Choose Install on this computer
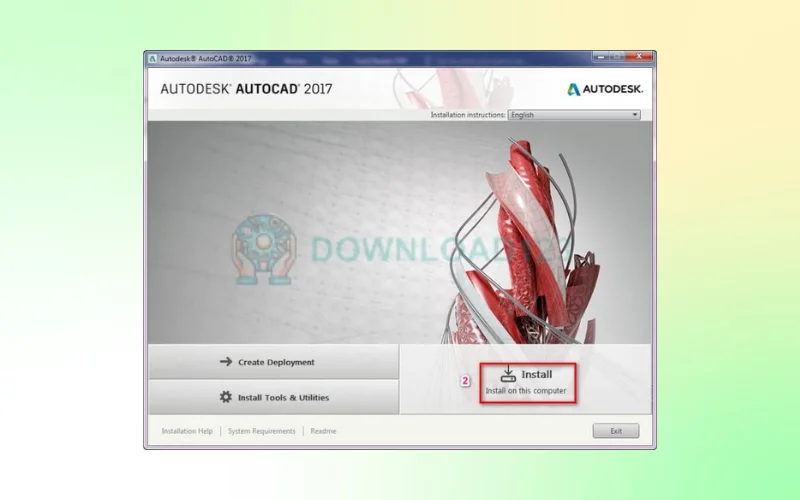This screenshot has height=500, width=800. tap(528, 382)
